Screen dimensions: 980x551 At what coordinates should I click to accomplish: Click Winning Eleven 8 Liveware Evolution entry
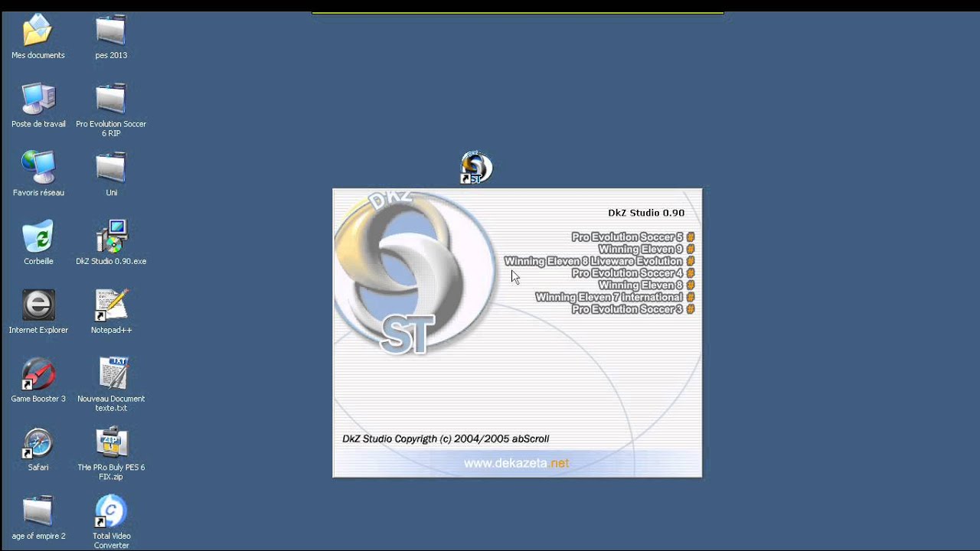point(593,261)
